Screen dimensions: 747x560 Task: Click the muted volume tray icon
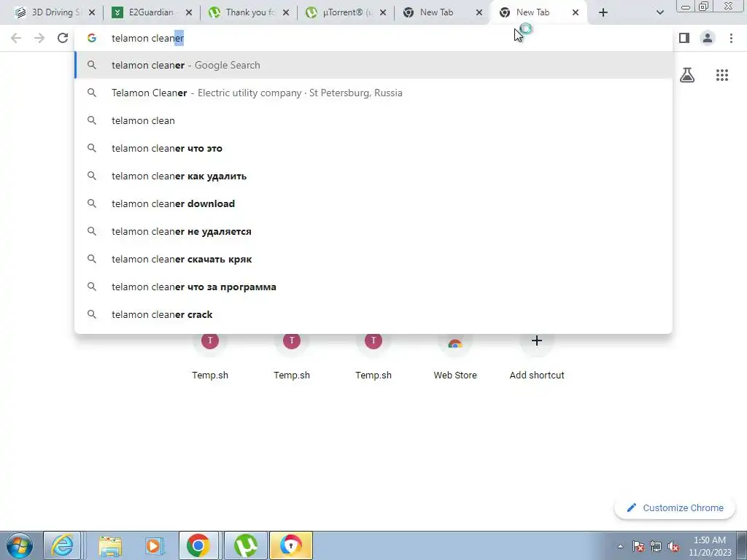673,546
